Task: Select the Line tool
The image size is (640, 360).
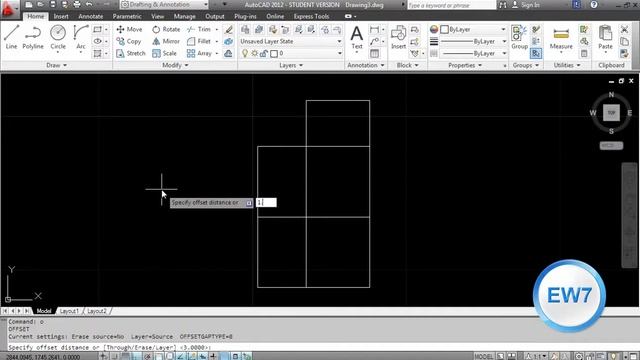Action: [11, 37]
